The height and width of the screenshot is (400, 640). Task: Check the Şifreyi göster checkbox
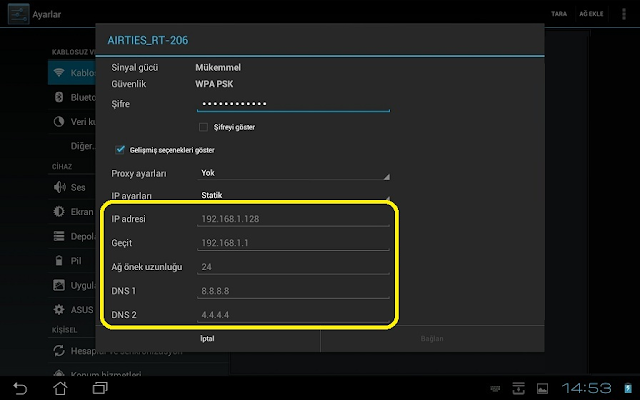point(203,127)
